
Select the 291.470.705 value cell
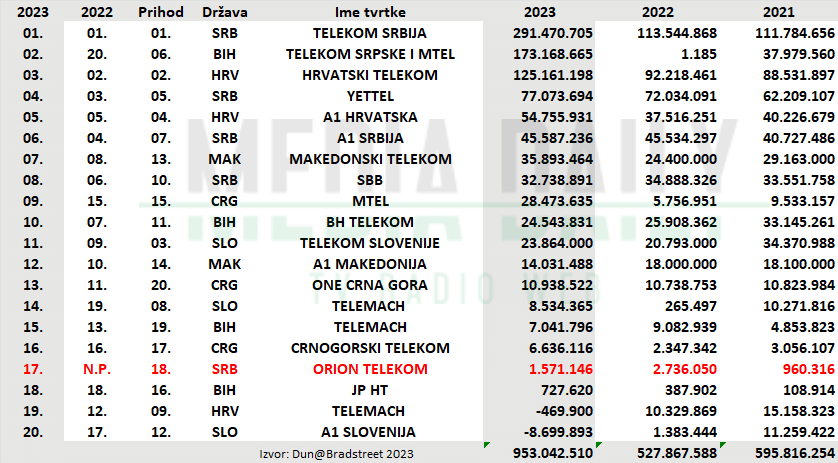coord(553,33)
